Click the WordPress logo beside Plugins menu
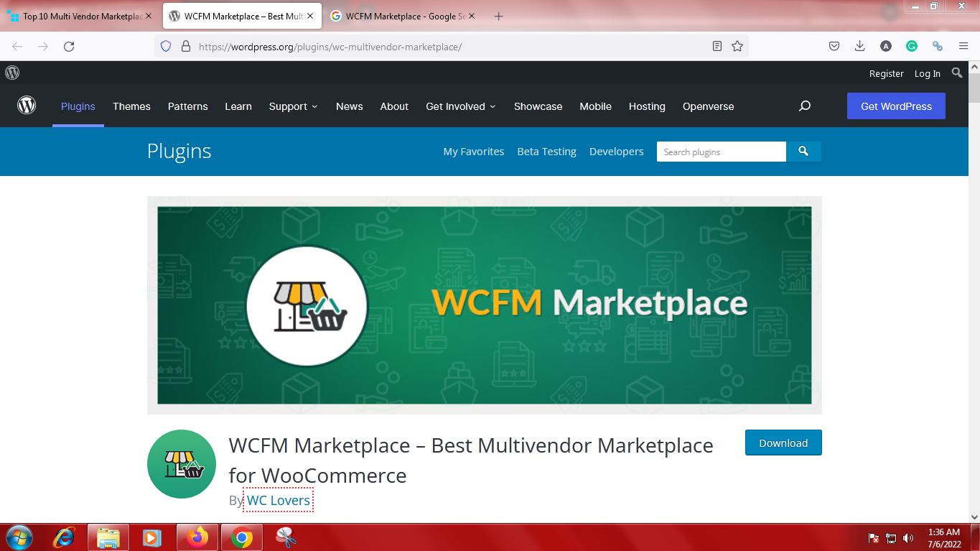 pos(27,106)
